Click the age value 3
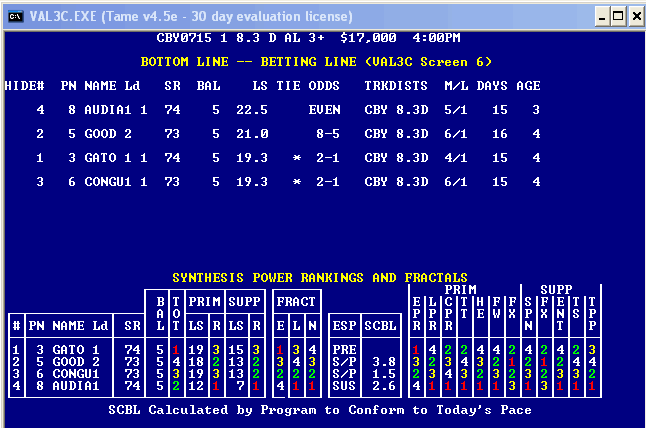 536,110
